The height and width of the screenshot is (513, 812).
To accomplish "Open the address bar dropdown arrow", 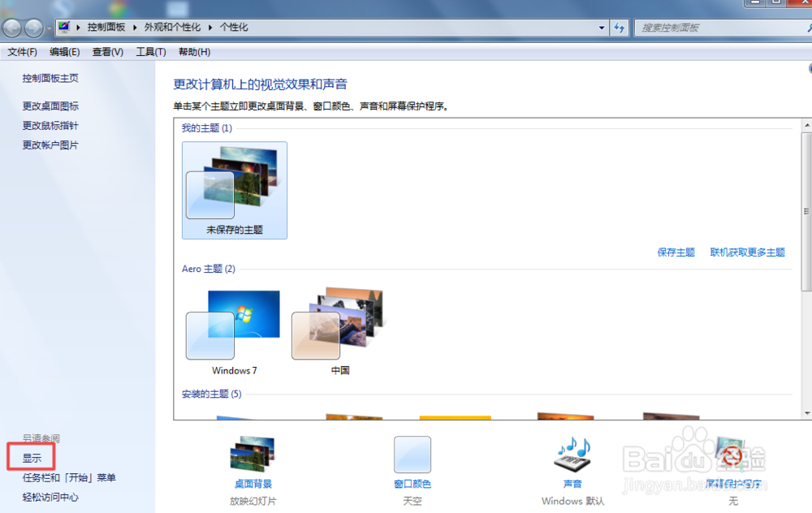I will click(602, 27).
